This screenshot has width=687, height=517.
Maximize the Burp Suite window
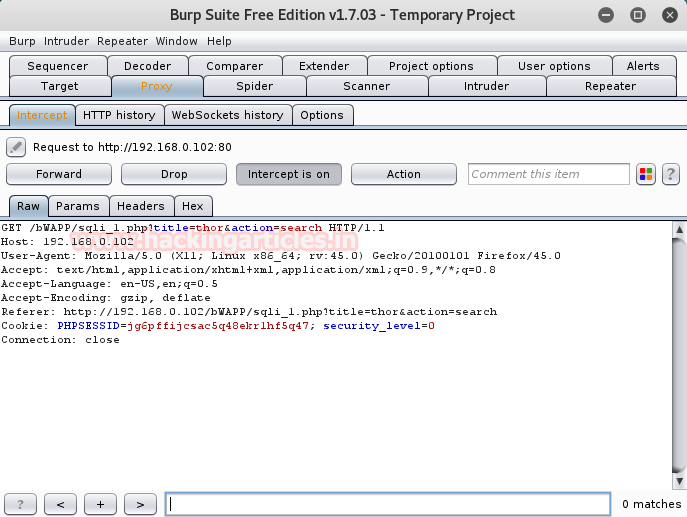[638, 15]
